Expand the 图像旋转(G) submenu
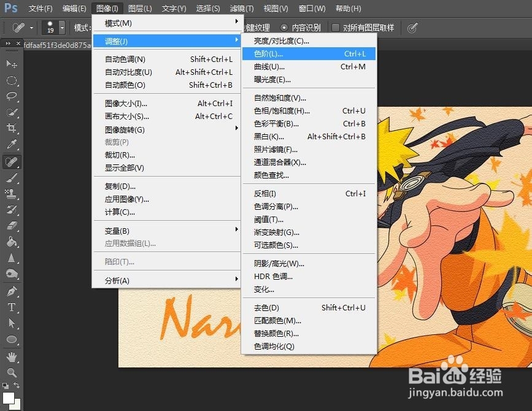The height and width of the screenshot is (411, 532). [166, 129]
